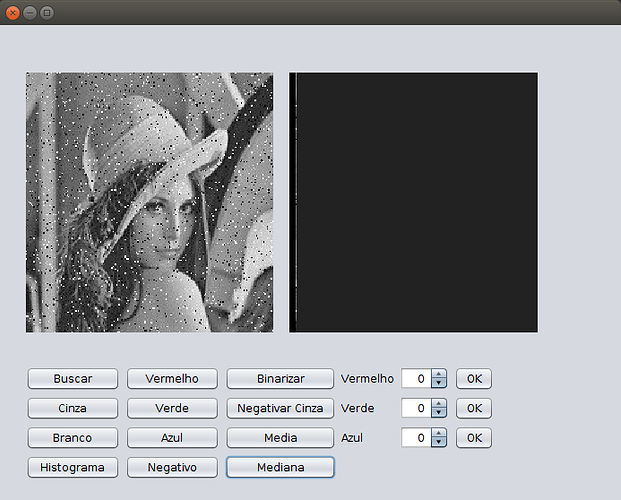Select the Branco button
The image size is (621, 500).
pyautogui.click(x=73, y=438)
